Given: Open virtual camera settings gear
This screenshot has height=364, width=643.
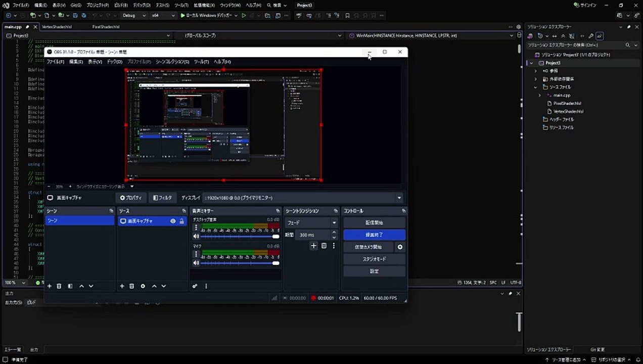Looking at the screenshot, I should click(x=400, y=247).
